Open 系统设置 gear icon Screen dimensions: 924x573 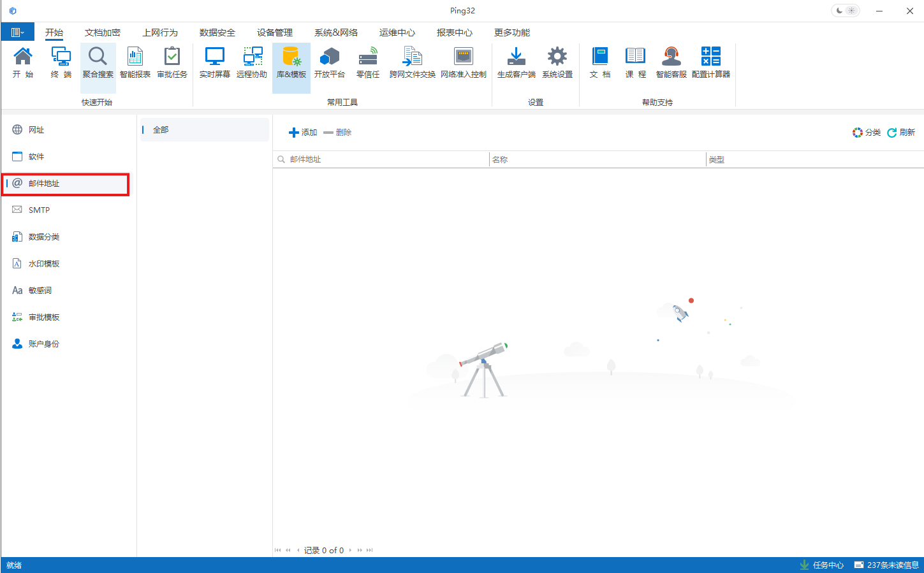[557, 62]
